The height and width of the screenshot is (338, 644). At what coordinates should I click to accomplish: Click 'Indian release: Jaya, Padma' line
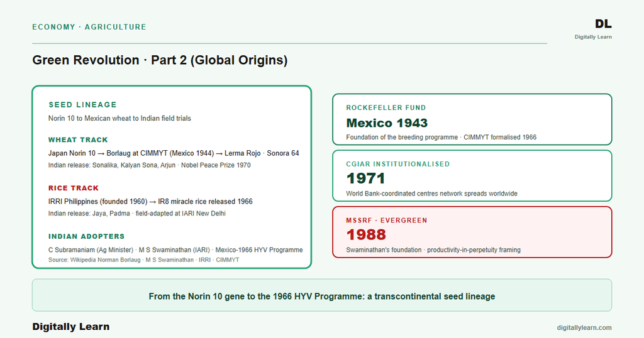[x=136, y=214]
